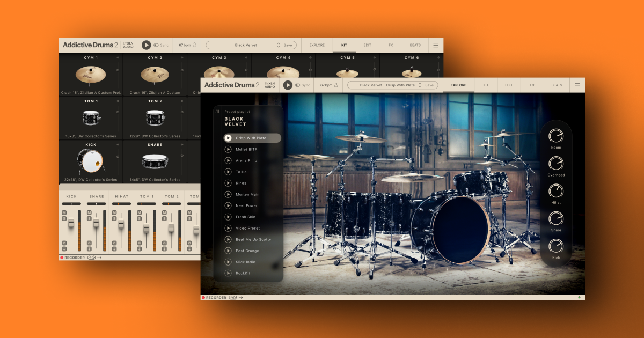The height and width of the screenshot is (338, 644).
Task: Click the phase invert icon on the TOM 1 channel
Action: coord(139,243)
